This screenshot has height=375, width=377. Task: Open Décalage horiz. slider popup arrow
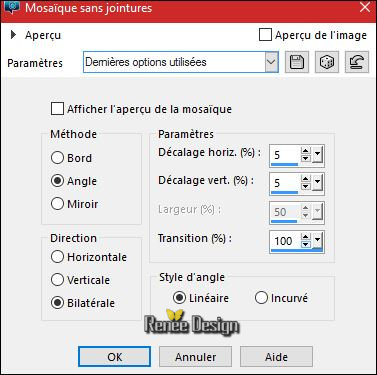coord(317,155)
